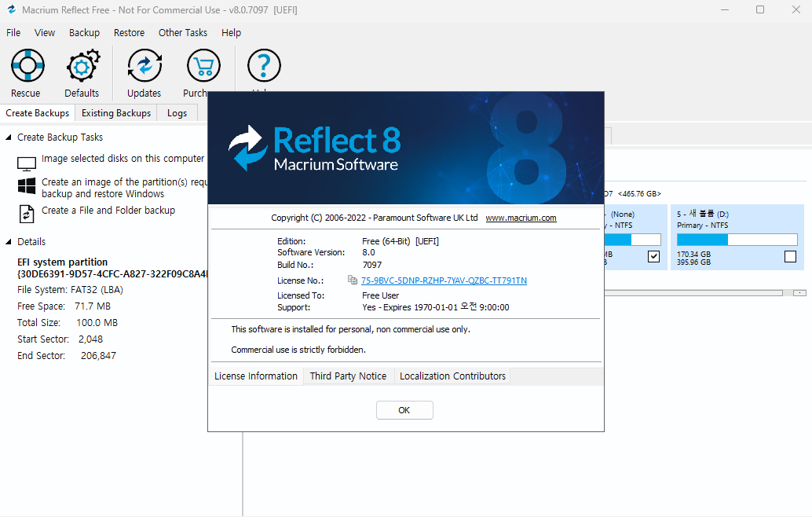
Task: Click the Windows logo backup icon
Action: pos(27,185)
